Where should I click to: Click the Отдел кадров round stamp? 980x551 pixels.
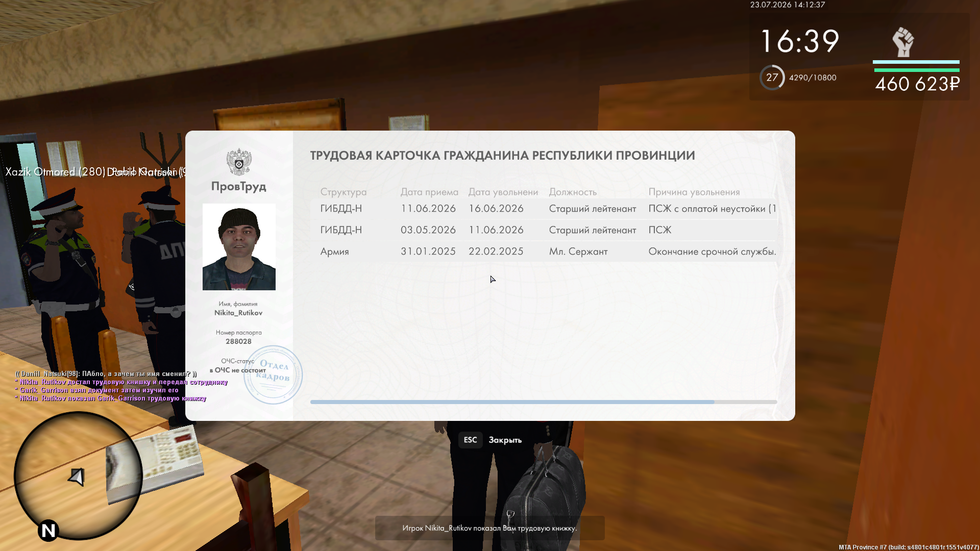[x=273, y=375]
